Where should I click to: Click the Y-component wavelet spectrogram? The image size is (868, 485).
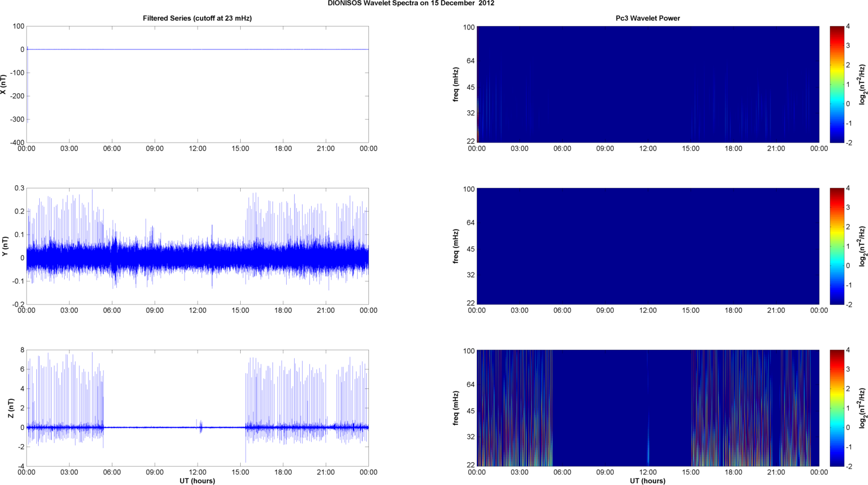648,246
